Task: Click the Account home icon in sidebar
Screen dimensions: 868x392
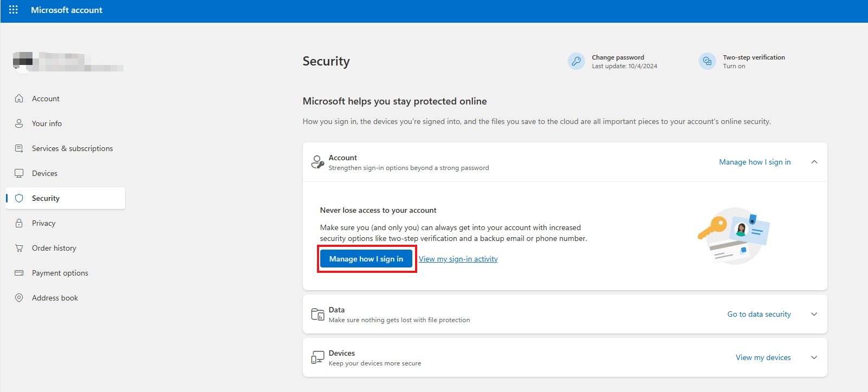Action: pos(19,99)
